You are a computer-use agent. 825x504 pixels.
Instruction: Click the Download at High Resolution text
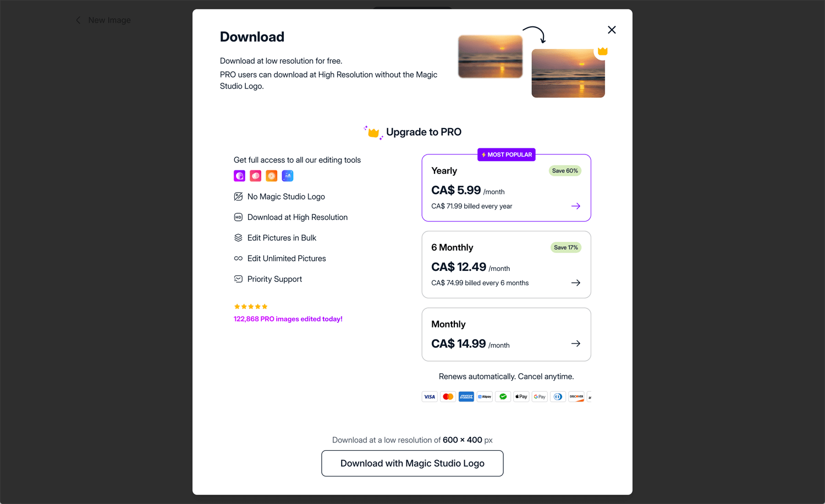pyautogui.click(x=298, y=217)
